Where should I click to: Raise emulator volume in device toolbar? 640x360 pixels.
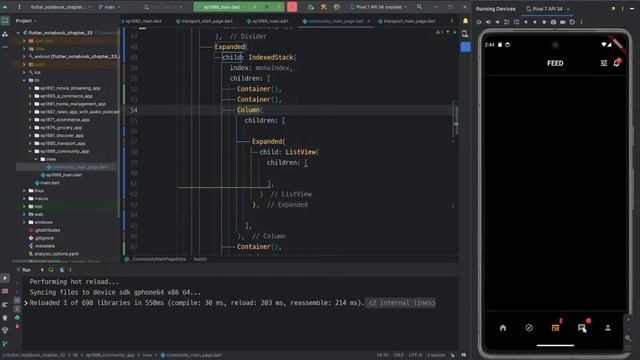488,22
